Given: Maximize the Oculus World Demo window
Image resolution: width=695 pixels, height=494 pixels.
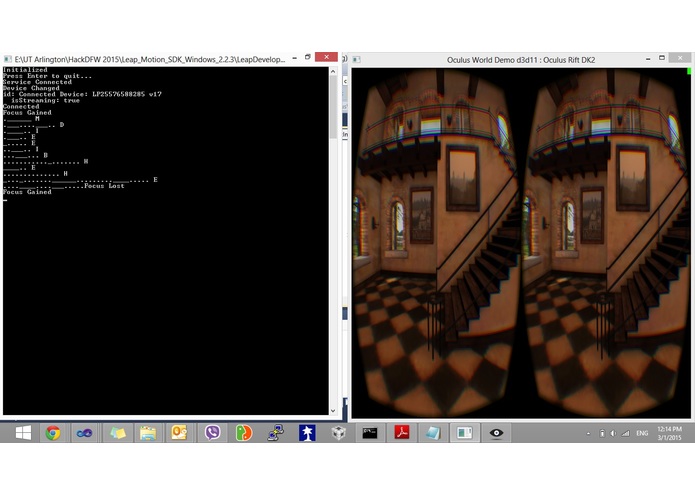Looking at the screenshot, I should coord(662,58).
